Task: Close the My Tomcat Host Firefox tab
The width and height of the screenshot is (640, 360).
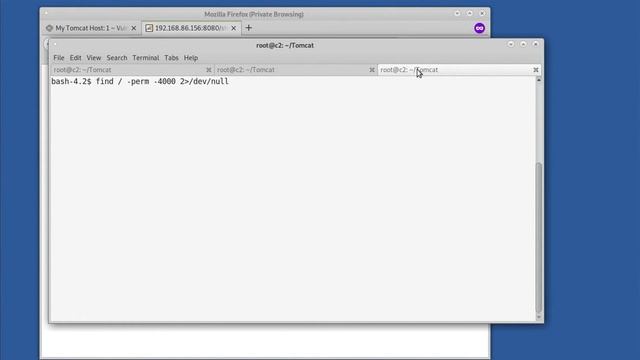Action: click(x=133, y=28)
